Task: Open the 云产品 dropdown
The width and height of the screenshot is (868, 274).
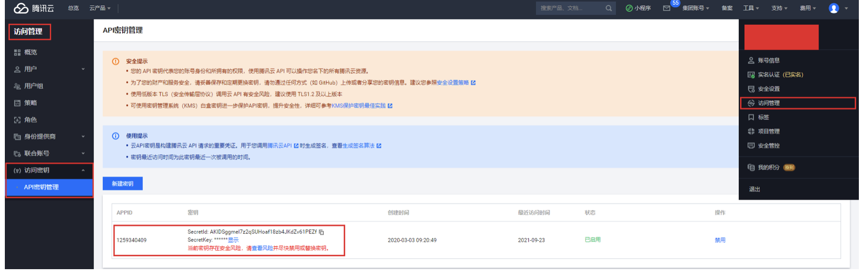Action: coord(100,8)
